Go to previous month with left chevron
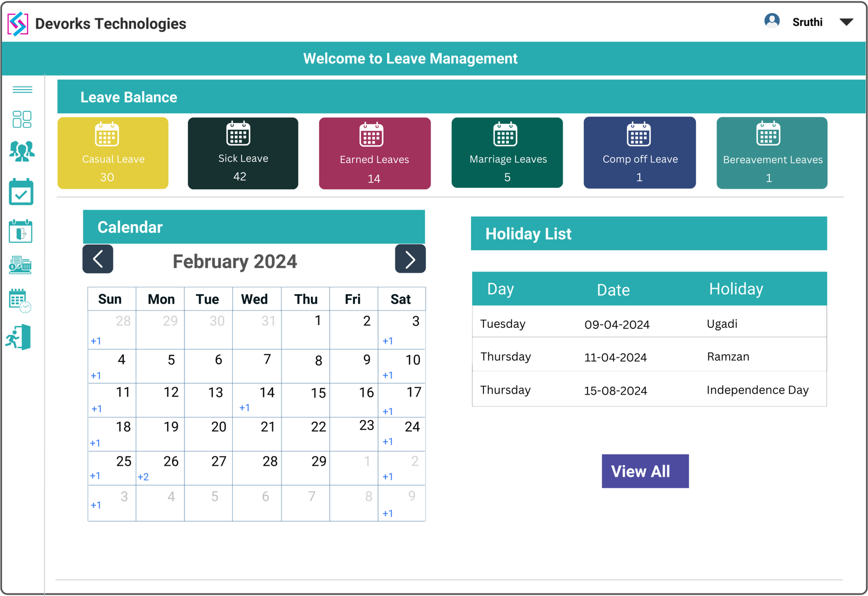The image size is (868, 596). pos(98,259)
